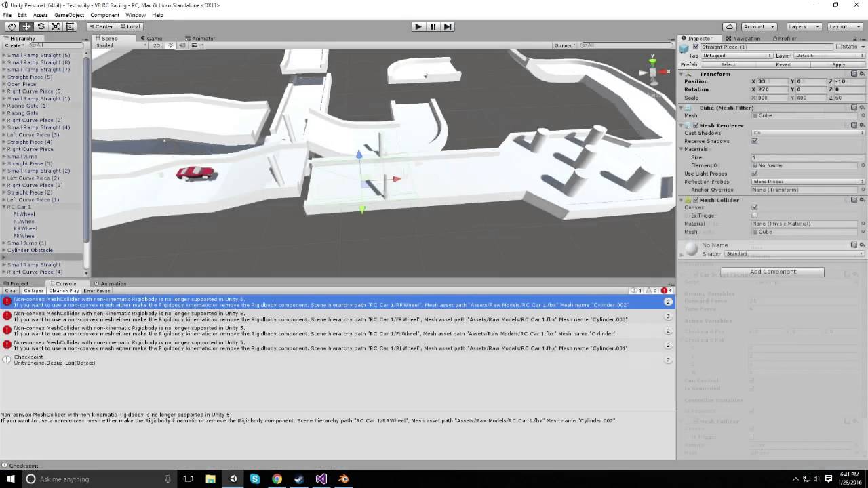Open the Layer dropdown Default

click(830, 56)
